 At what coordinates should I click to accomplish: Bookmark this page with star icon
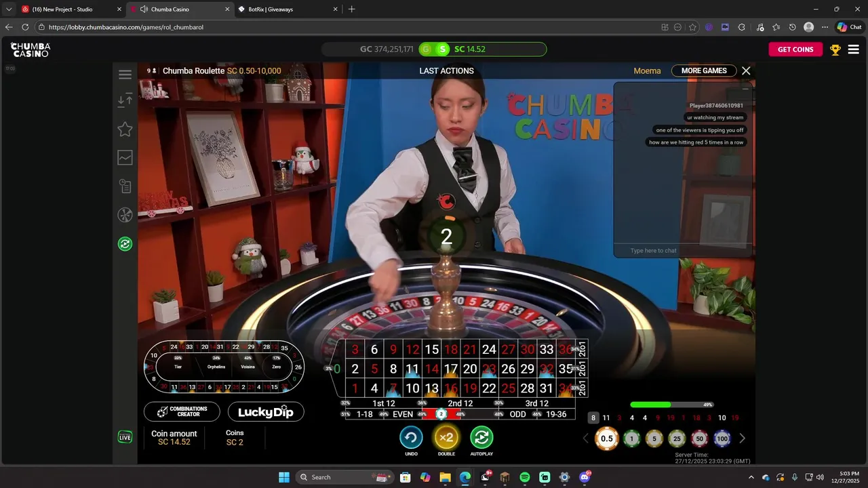(692, 27)
